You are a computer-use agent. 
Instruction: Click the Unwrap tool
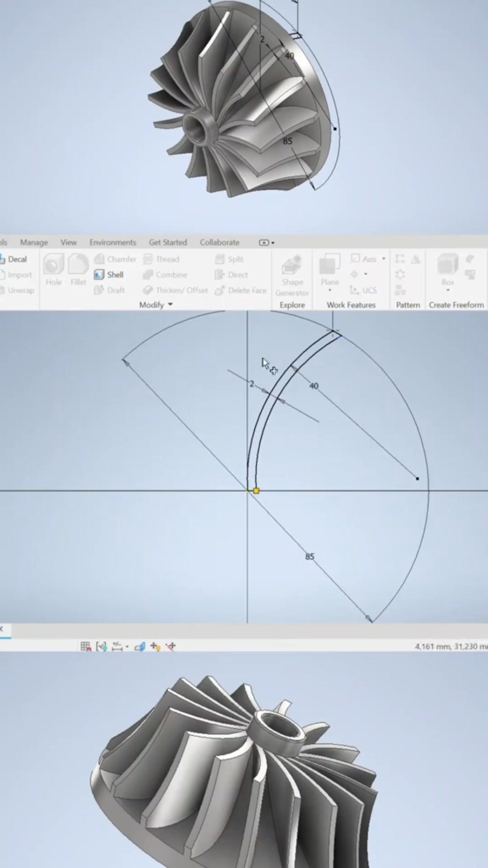(x=17, y=290)
